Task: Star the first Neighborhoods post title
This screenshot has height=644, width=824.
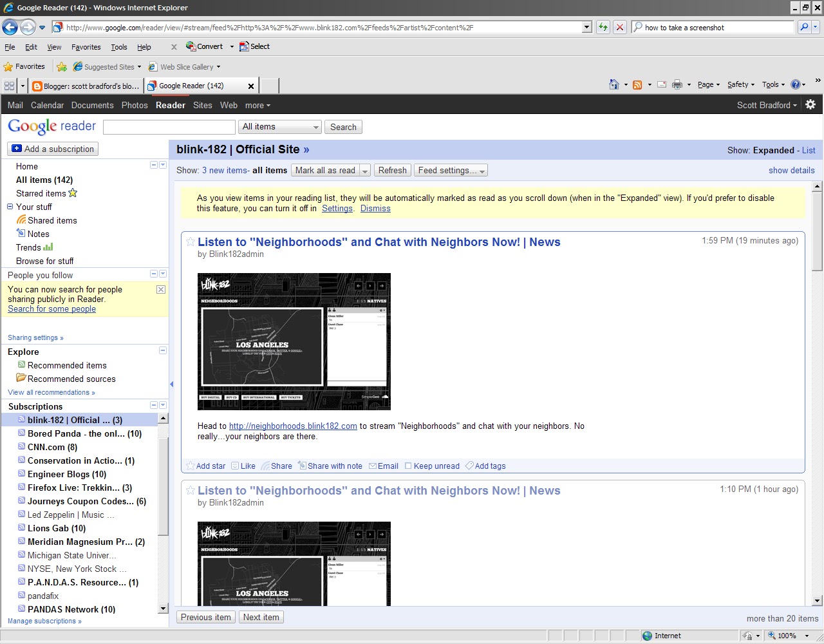Action: [x=191, y=241]
